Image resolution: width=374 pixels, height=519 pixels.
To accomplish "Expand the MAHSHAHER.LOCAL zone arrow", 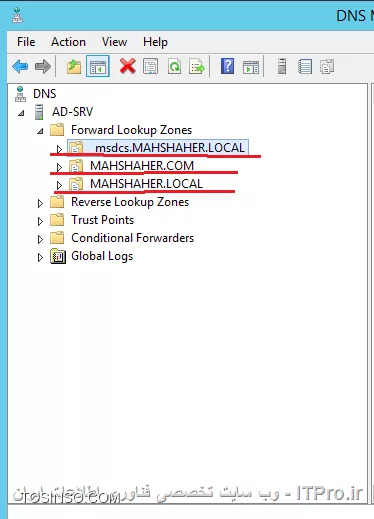I will pos(59,185).
